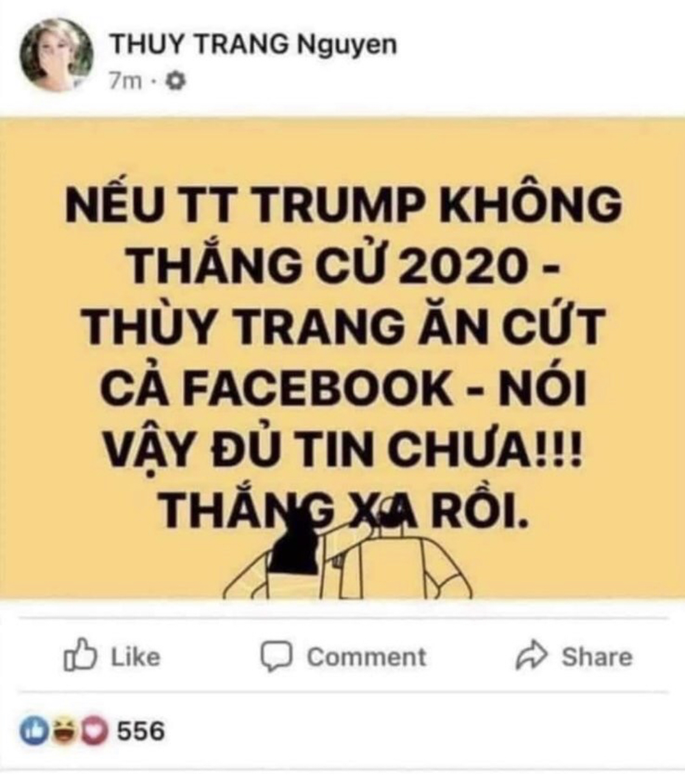Click the thumbs-up Like icon

coord(80,655)
